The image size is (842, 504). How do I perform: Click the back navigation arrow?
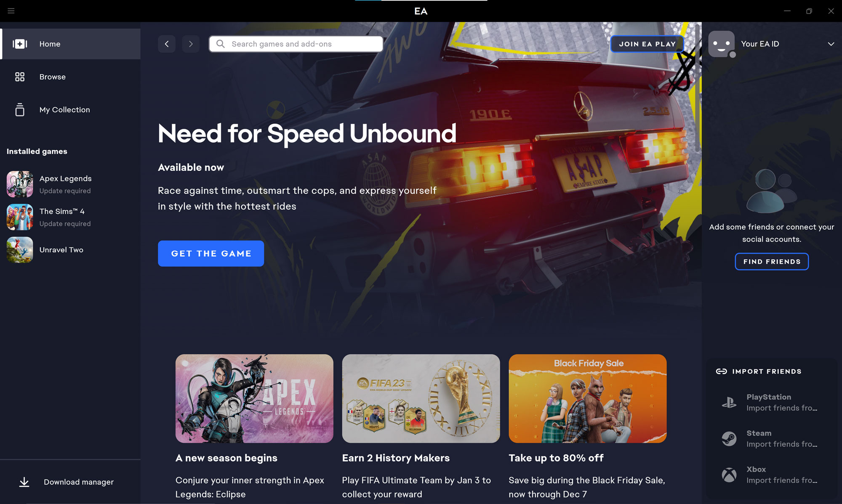tap(166, 43)
